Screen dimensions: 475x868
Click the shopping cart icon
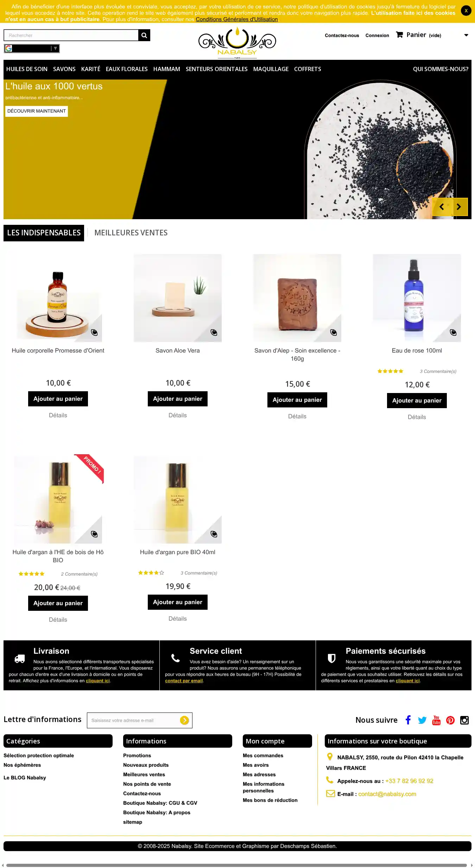pyautogui.click(x=399, y=34)
